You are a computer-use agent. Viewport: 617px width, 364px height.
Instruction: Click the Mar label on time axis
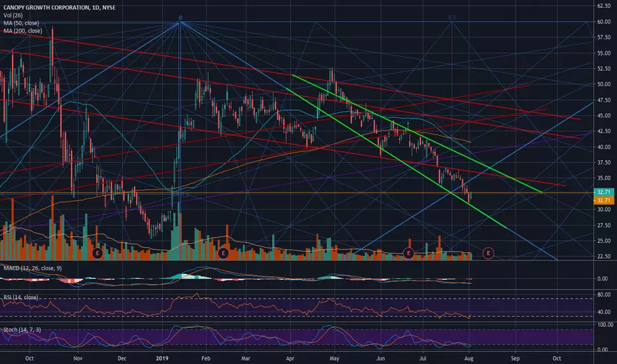click(246, 359)
